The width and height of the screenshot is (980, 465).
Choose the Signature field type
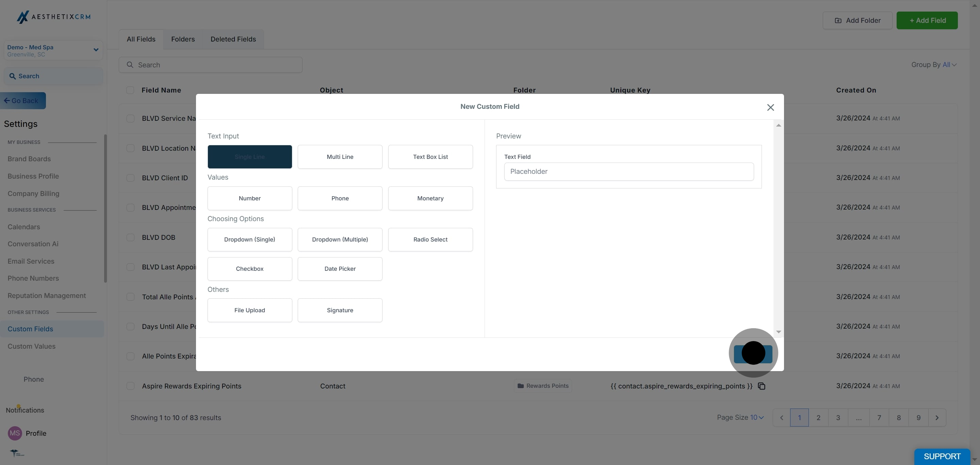point(340,310)
